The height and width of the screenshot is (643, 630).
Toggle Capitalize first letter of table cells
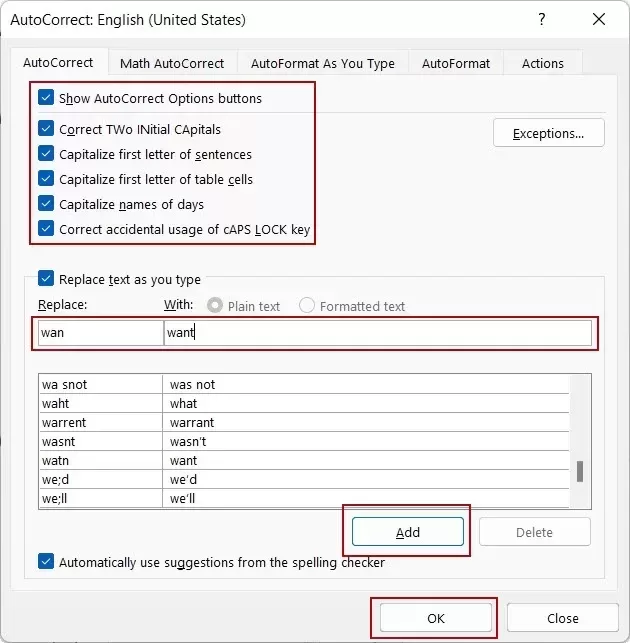point(46,179)
